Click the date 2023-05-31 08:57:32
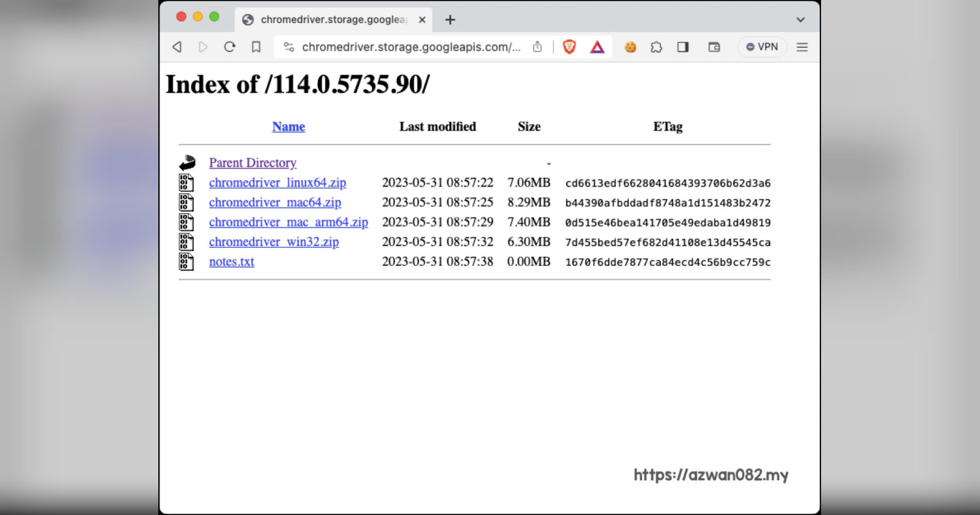Image resolution: width=980 pixels, height=515 pixels. 438,242
